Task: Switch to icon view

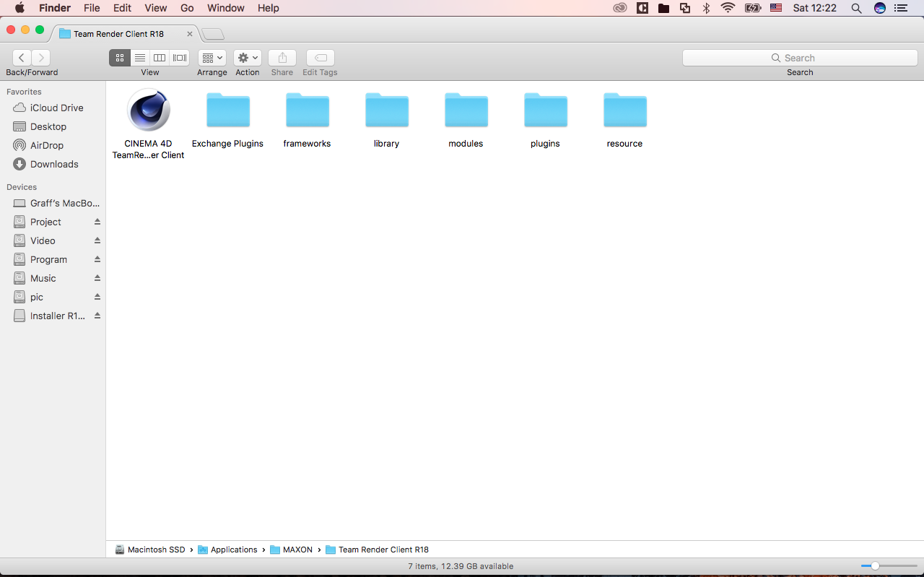Action: (x=120, y=58)
